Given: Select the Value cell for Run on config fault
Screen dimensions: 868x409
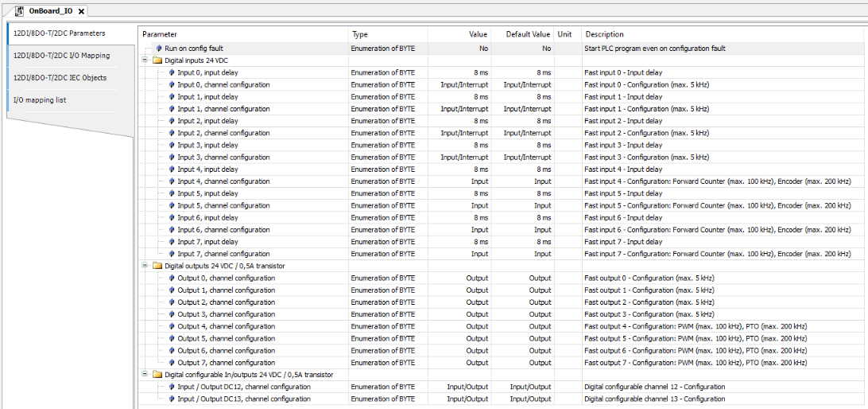Looking at the screenshot, I should (x=459, y=49).
